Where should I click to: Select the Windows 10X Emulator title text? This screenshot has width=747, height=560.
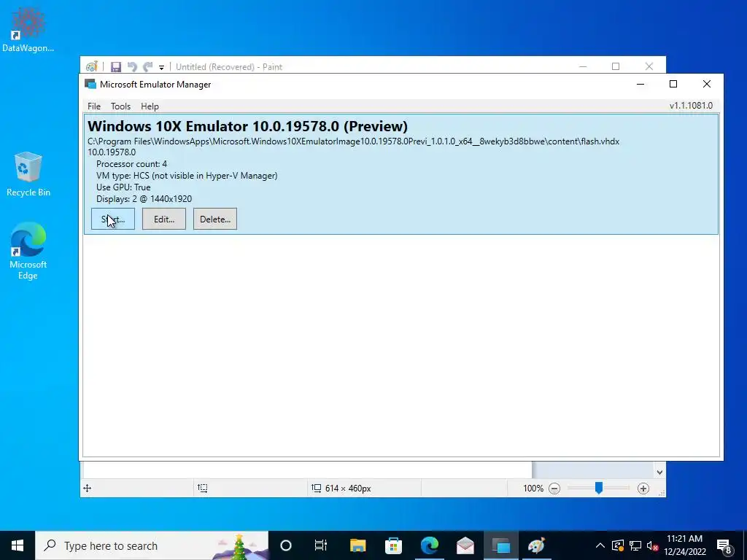(x=248, y=126)
